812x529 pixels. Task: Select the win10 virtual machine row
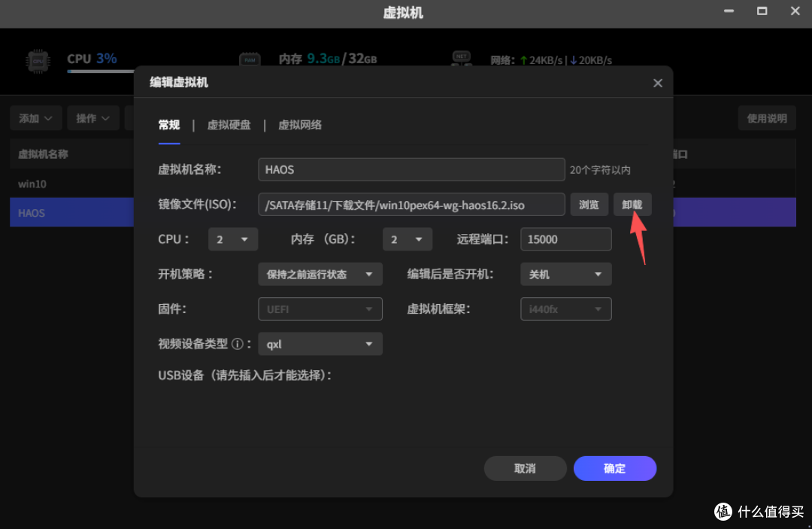(71, 184)
